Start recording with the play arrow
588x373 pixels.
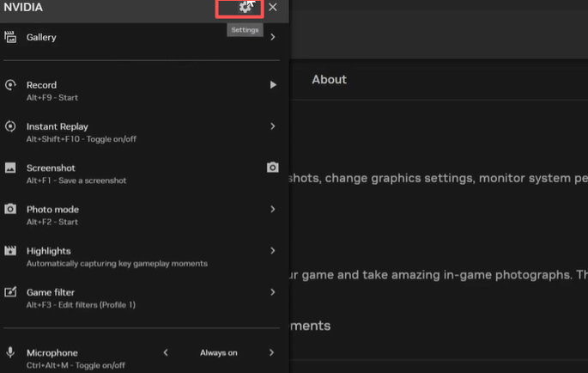(x=273, y=85)
